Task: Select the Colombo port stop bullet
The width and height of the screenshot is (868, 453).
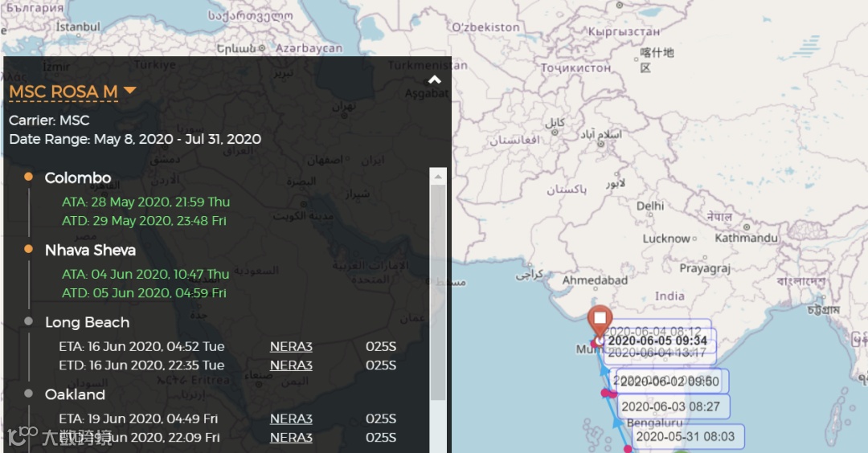Action: click(28, 177)
